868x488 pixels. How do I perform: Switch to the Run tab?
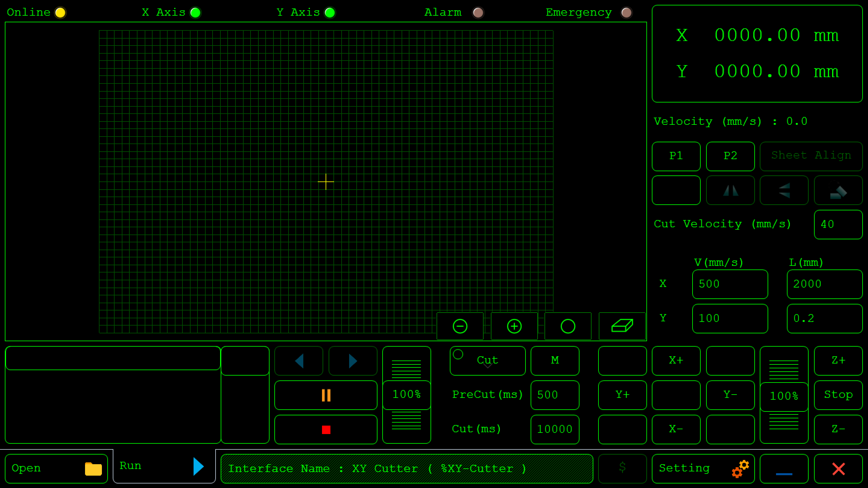click(164, 466)
